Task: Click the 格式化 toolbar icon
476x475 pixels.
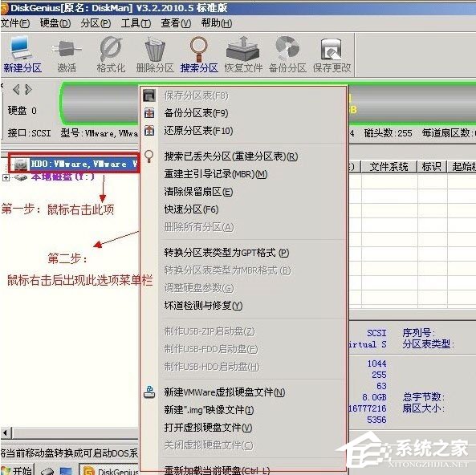Action: (x=111, y=55)
